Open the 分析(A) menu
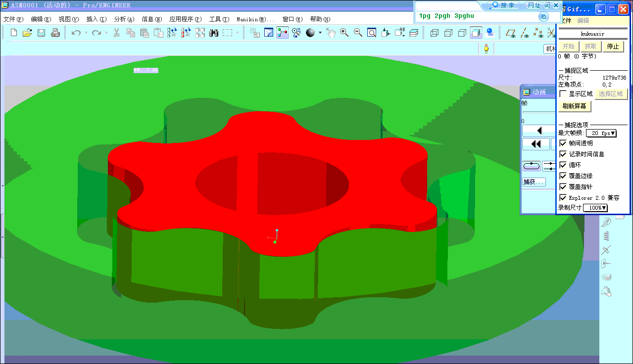633x364 pixels. pyautogui.click(x=124, y=19)
